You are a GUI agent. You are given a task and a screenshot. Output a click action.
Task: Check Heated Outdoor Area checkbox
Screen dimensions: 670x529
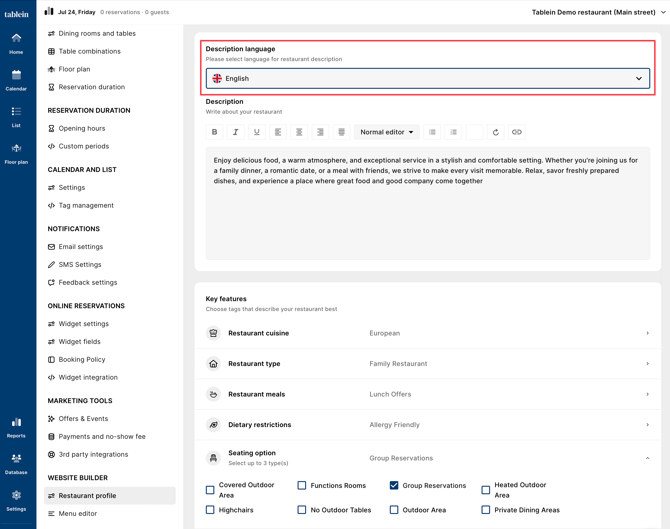click(485, 490)
